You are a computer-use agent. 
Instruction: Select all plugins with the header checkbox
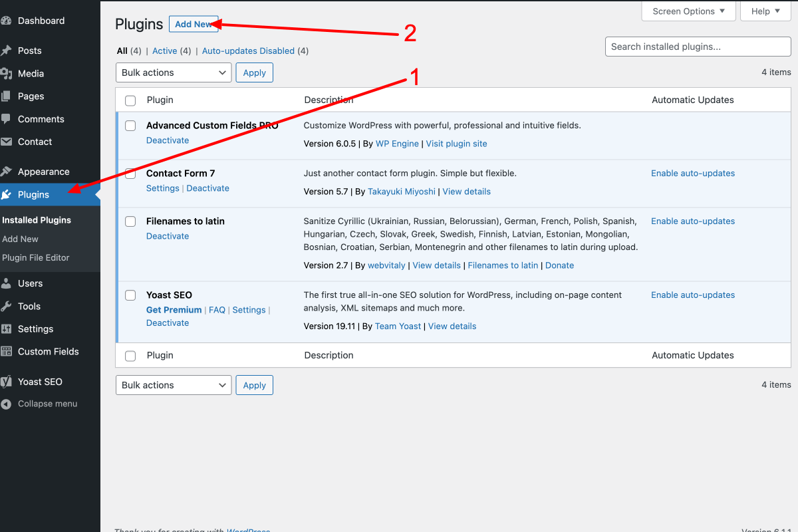coord(130,100)
